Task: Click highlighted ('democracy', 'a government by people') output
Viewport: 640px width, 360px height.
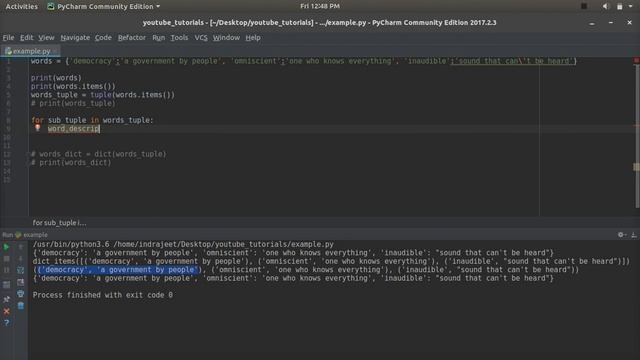Action: coord(118,270)
